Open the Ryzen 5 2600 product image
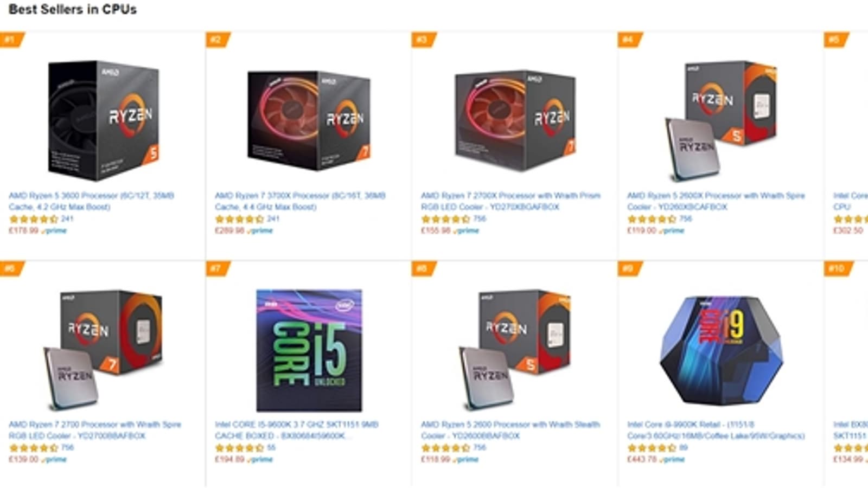Screen dimensions: 868x488 (515, 350)
